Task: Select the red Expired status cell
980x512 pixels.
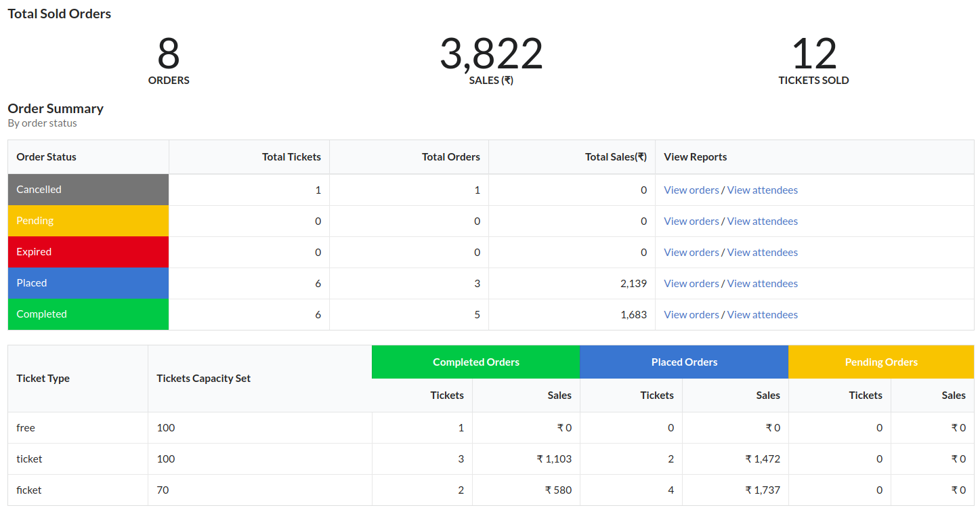Action: pyautogui.click(x=88, y=252)
